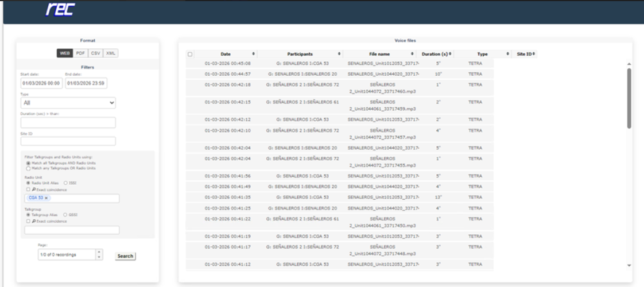The image size is (644, 287).
Task: Click row dated 01-03-2026 00:44:57
Action: click(340, 74)
